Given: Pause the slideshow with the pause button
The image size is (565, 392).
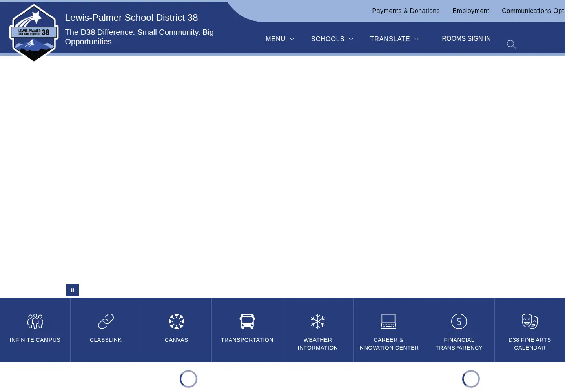Looking at the screenshot, I should tap(73, 290).
